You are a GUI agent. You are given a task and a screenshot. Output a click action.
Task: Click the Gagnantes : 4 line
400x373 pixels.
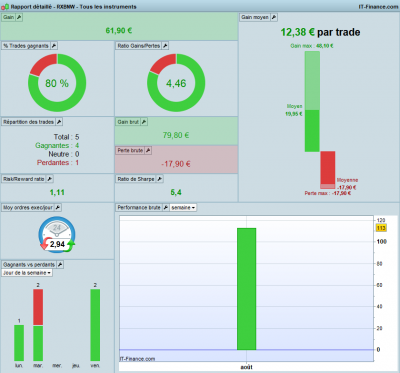(x=57, y=146)
